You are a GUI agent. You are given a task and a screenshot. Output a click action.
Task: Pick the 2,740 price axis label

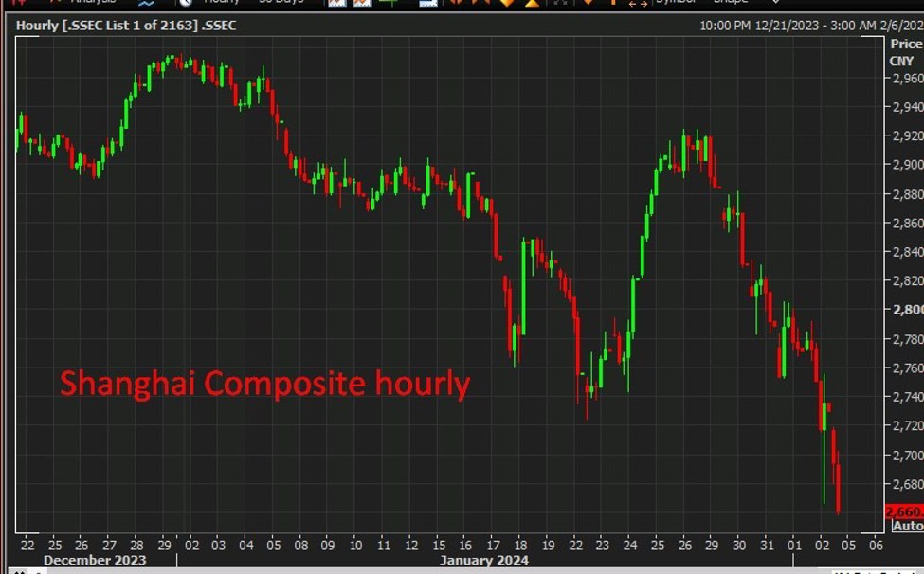point(907,397)
